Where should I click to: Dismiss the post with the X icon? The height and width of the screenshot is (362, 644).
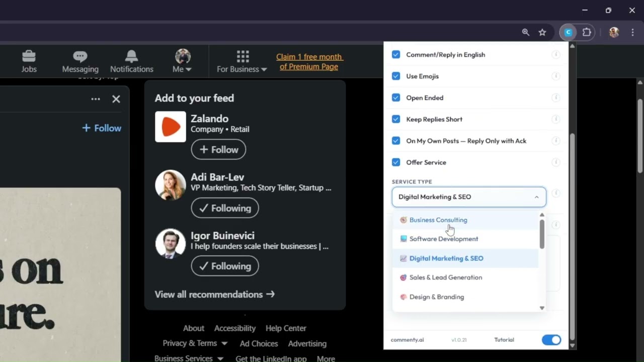(116, 99)
